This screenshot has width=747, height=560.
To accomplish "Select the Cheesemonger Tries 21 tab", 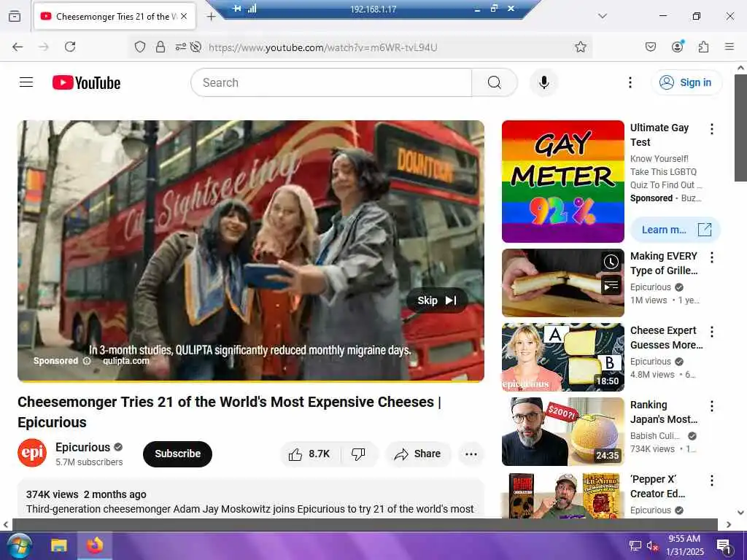I will (x=115, y=16).
